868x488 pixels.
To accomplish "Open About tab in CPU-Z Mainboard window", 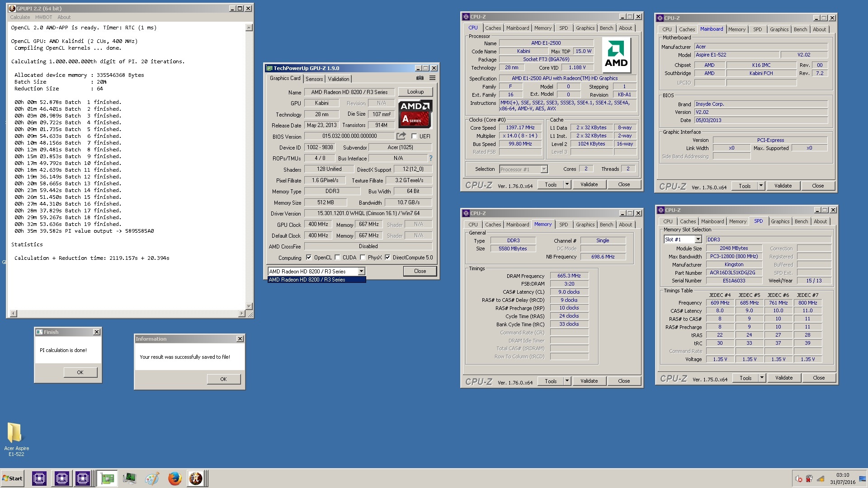I will point(819,29).
